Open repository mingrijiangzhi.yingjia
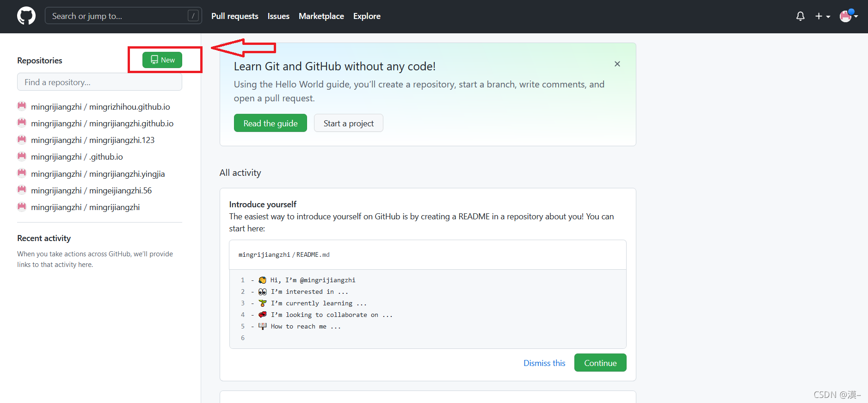 click(98, 174)
